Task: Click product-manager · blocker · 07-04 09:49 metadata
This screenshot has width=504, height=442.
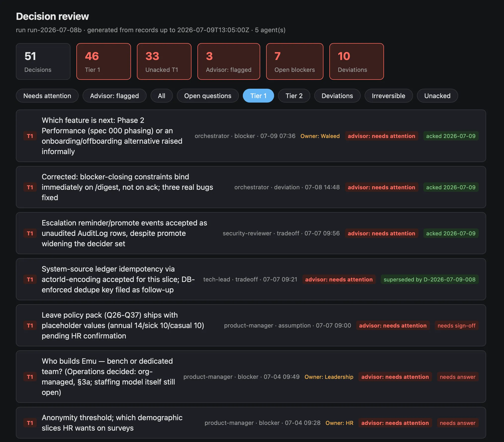Action: click(242, 377)
